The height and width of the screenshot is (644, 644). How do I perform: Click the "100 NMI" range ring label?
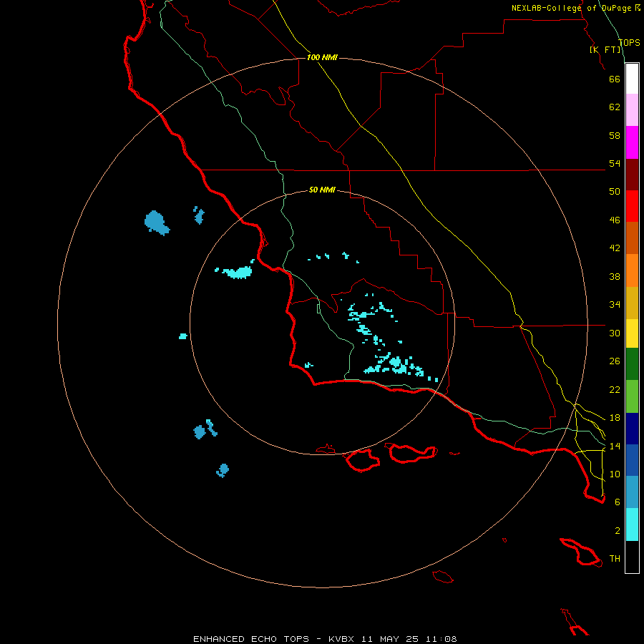[x=322, y=57]
